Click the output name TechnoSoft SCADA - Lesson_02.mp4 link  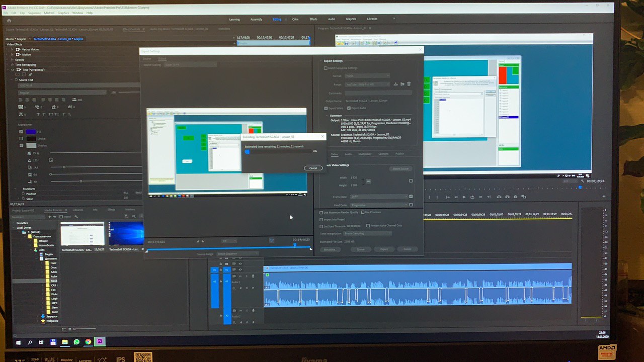click(367, 101)
